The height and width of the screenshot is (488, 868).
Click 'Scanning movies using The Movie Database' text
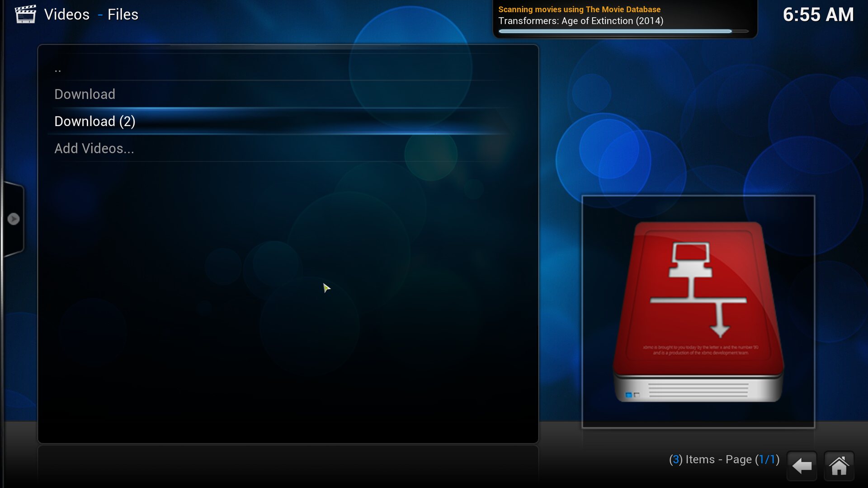(x=579, y=9)
